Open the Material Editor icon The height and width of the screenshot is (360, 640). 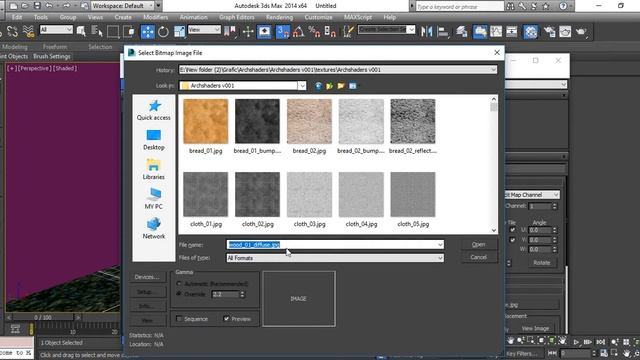pos(530,31)
